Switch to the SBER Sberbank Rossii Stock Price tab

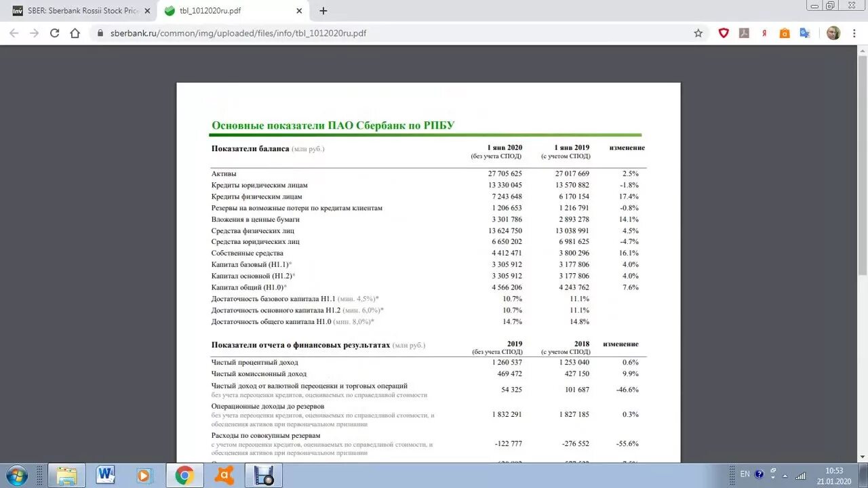pos(80,11)
